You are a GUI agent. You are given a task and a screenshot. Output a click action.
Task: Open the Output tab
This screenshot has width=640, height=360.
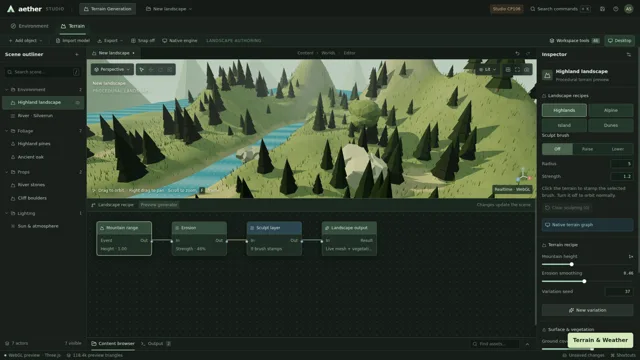click(x=156, y=344)
